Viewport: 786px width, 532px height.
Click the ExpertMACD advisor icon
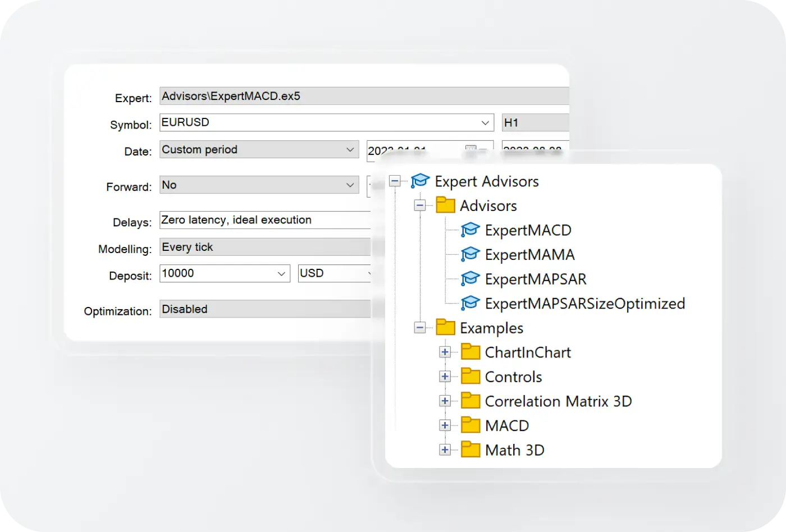tap(470, 230)
